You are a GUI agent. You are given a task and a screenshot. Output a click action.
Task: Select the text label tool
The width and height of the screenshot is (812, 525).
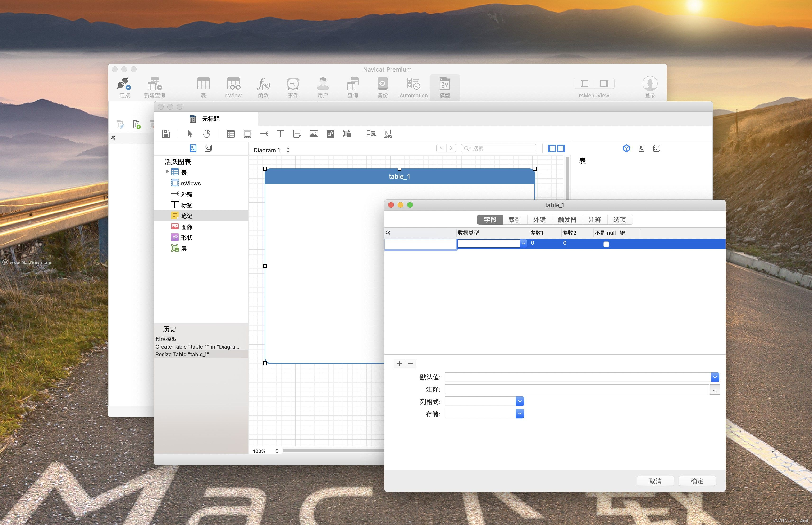(x=281, y=134)
